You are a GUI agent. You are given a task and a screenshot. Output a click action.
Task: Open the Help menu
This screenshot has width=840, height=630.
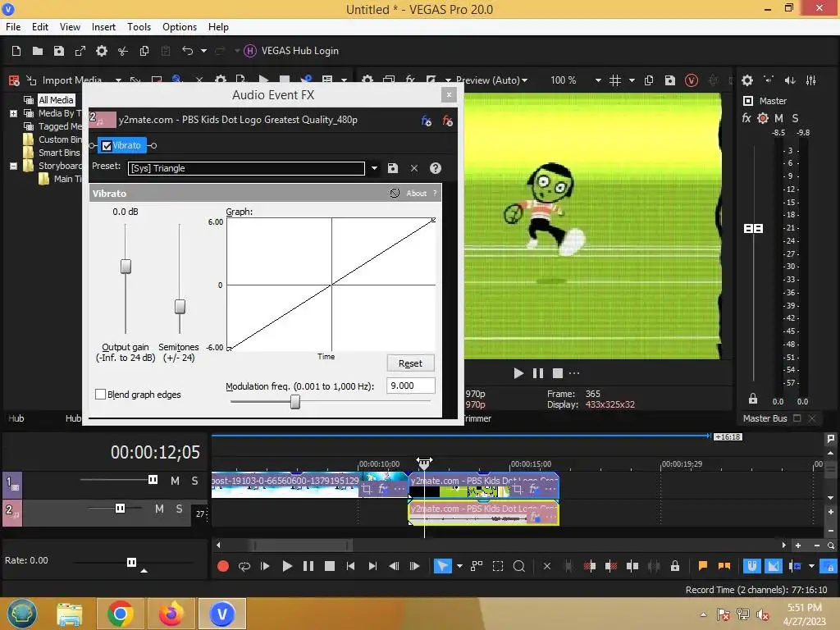click(x=218, y=27)
